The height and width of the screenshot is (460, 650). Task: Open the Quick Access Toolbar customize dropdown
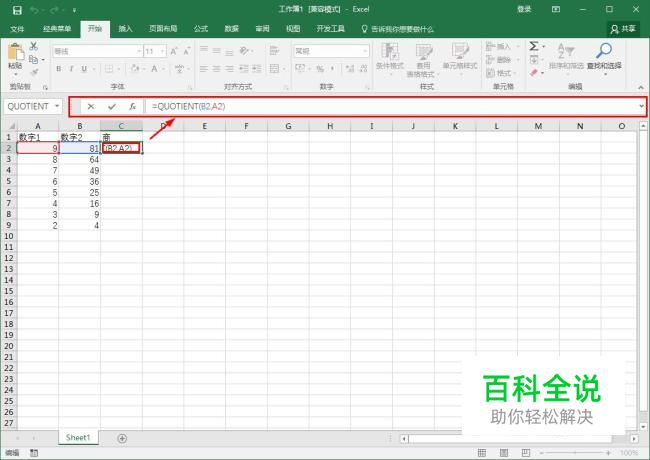click(x=74, y=10)
